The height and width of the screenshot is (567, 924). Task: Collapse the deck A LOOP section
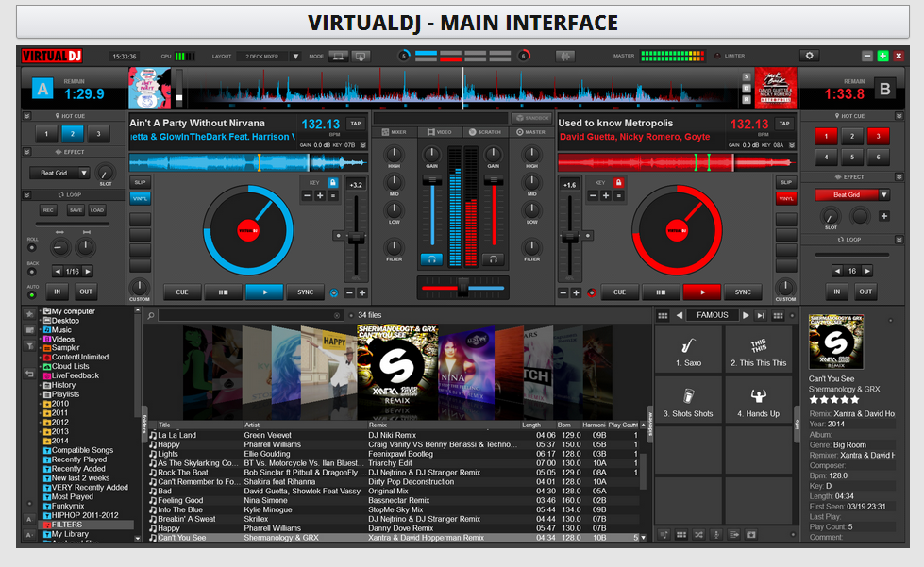click(26, 195)
